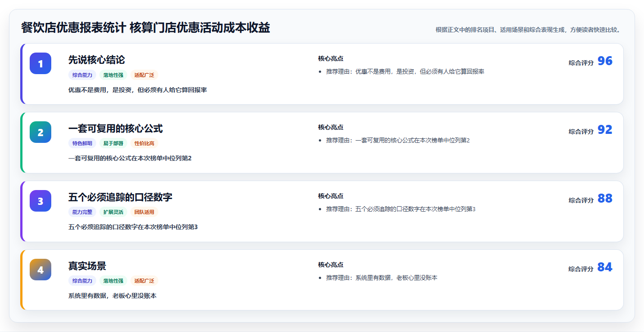
Task: Click bold description ending 位列第3 below the tags
Action: (133, 227)
